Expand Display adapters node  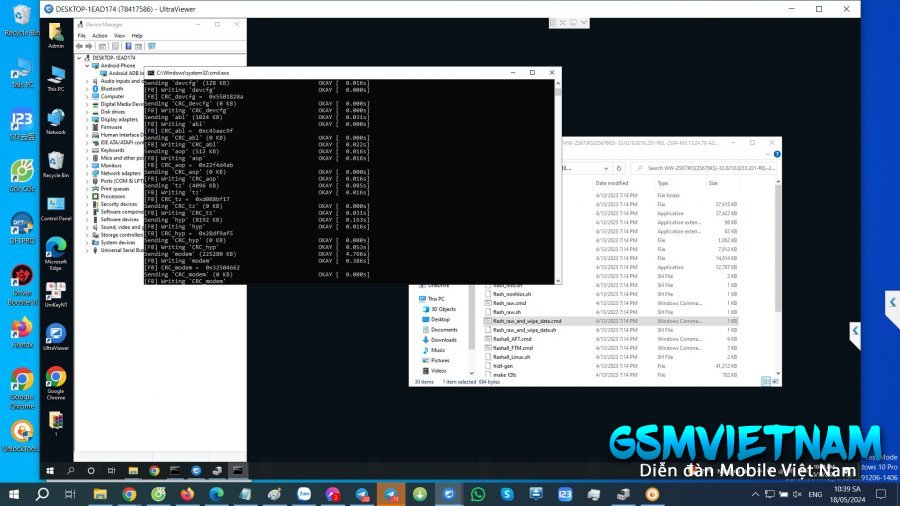pos(87,119)
